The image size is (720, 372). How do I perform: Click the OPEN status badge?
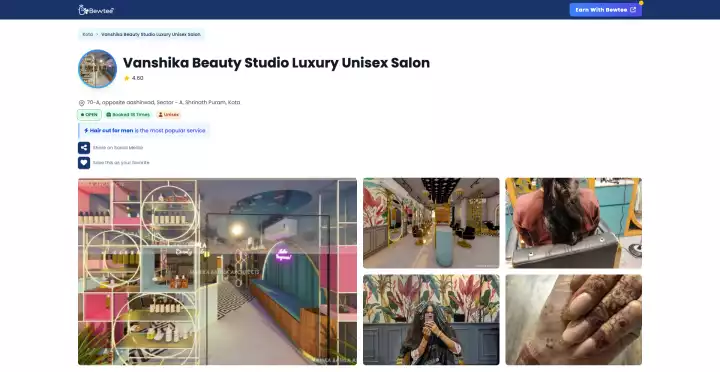pos(89,115)
